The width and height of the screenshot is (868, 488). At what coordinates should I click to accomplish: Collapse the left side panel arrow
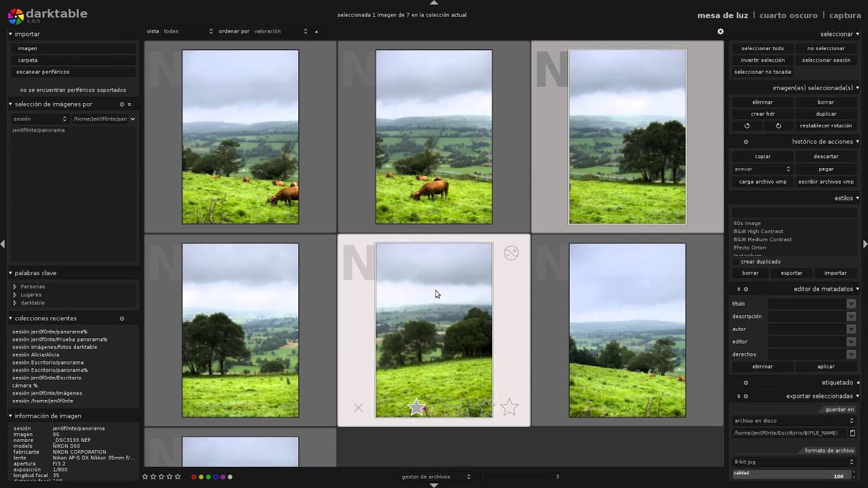click(x=3, y=244)
